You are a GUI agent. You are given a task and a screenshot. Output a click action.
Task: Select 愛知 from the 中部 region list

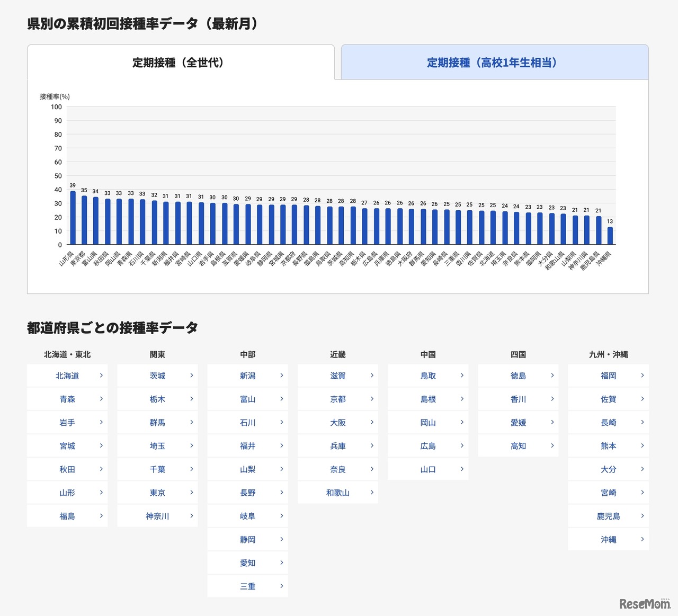[x=247, y=562]
